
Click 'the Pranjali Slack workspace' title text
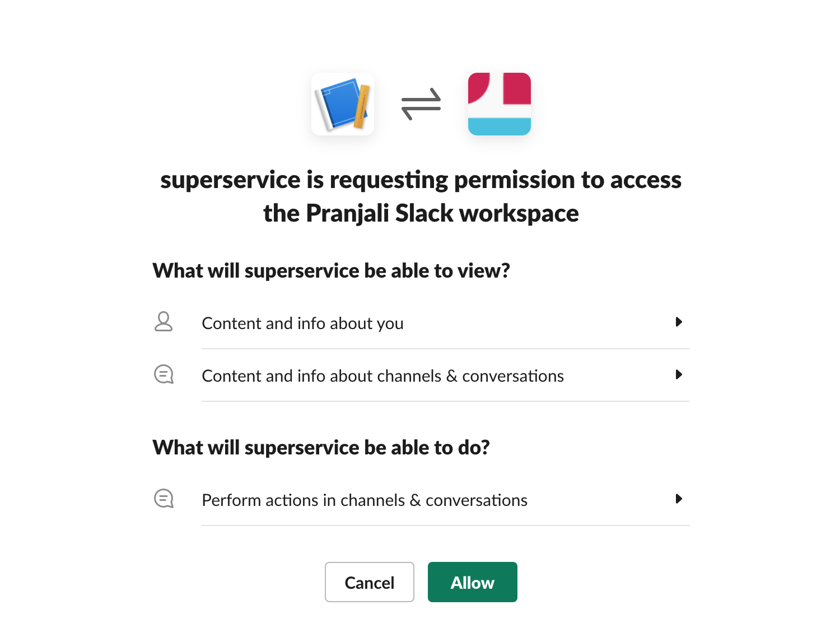[x=421, y=214]
